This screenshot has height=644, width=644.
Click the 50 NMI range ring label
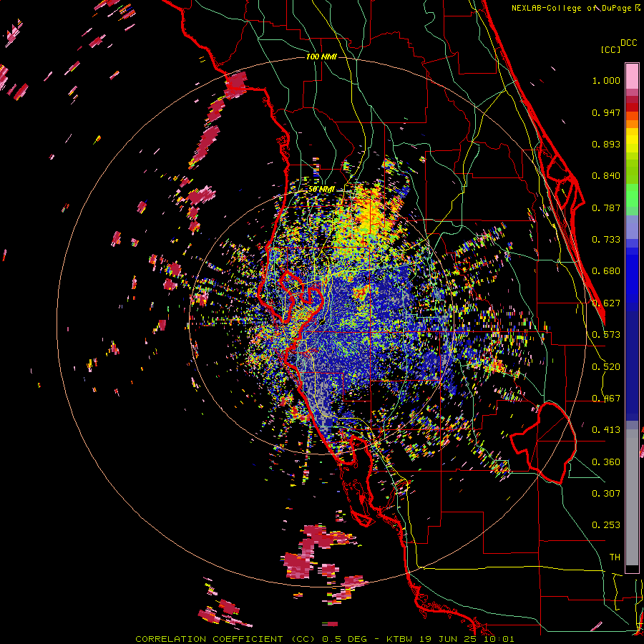pos(321,190)
